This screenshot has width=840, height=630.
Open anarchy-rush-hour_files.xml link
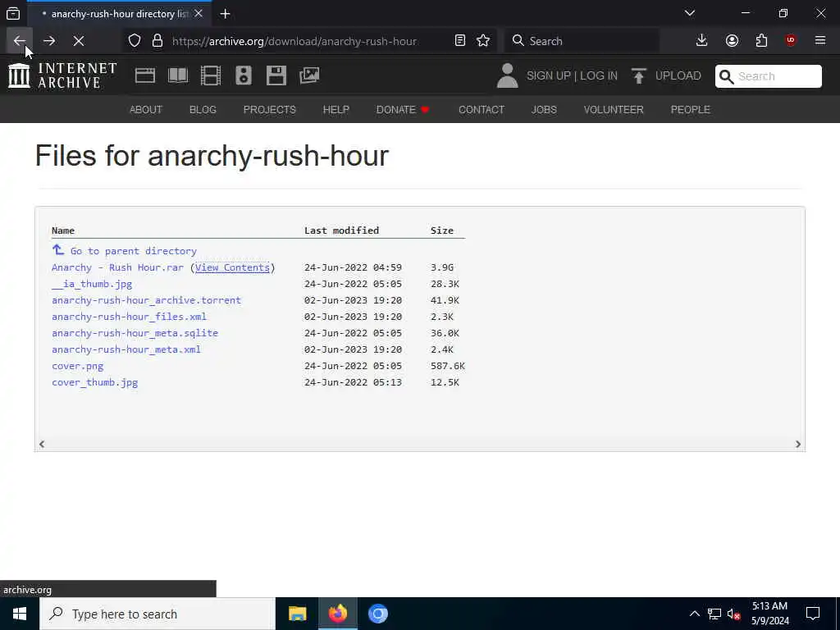129,317
